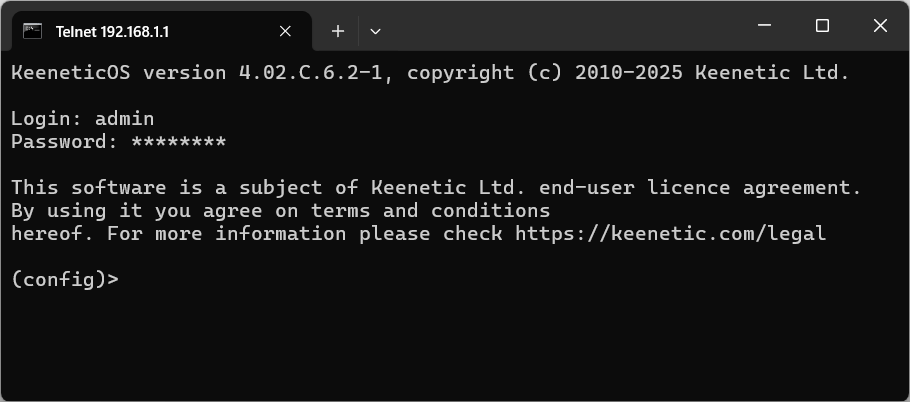Viewport: 910px width, 402px height.
Task: Click the masked password asterisks
Action: pyautogui.click(x=178, y=142)
